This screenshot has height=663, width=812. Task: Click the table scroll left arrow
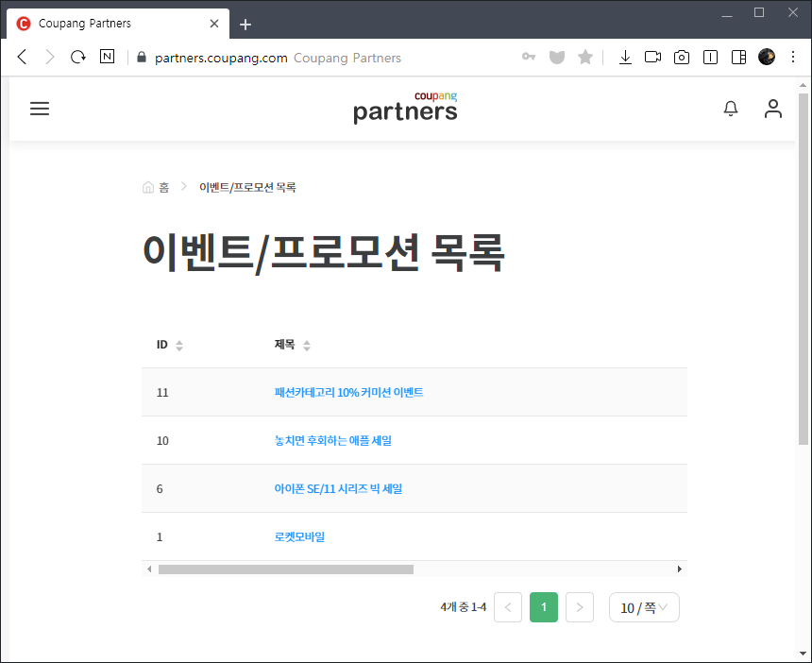pos(149,569)
